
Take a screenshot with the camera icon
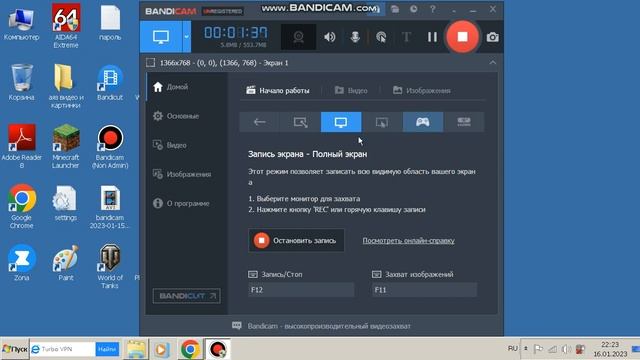pyautogui.click(x=493, y=38)
